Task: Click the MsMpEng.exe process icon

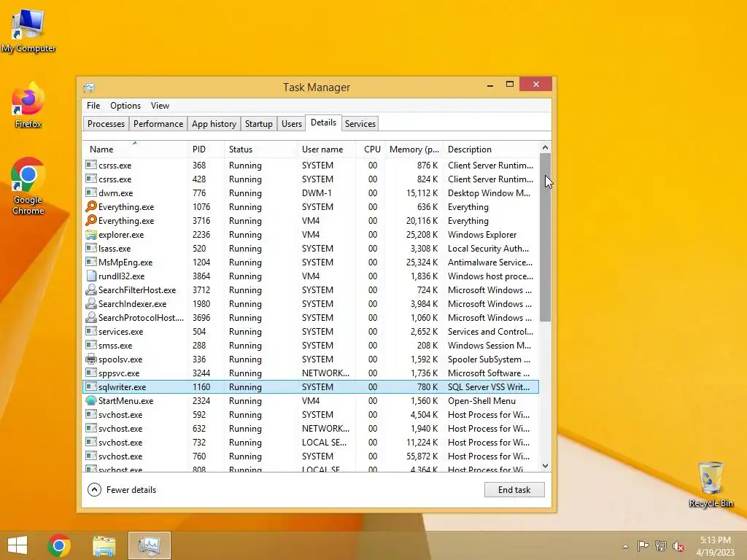Action: (91, 262)
